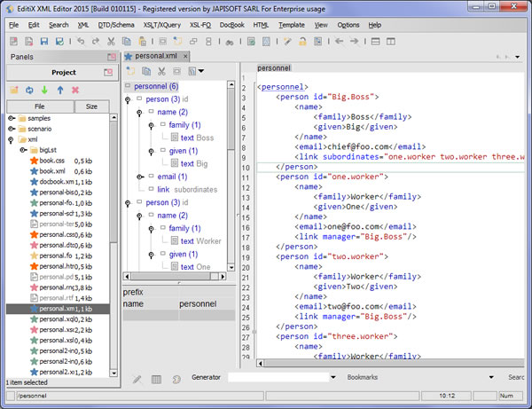Close the personal.xml tab
532x409 pixels.
tap(185, 57)
